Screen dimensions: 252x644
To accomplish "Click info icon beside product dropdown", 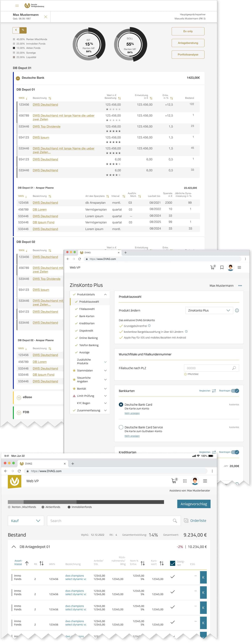I will point(237,310).
